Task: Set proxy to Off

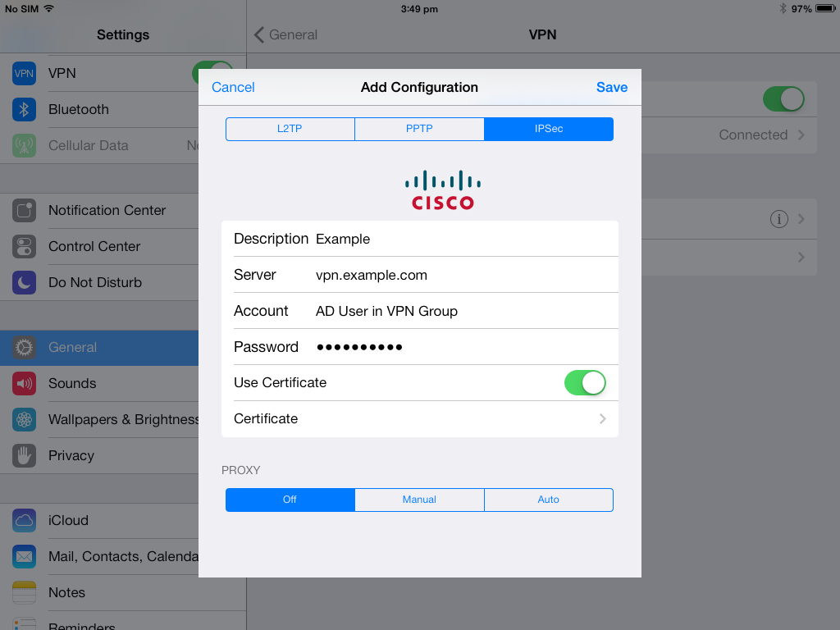Action: click(x=290, y=500)
